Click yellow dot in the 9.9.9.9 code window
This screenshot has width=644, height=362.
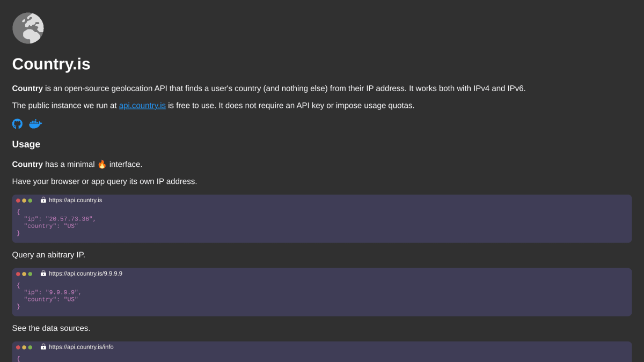[x=24, y=274]
